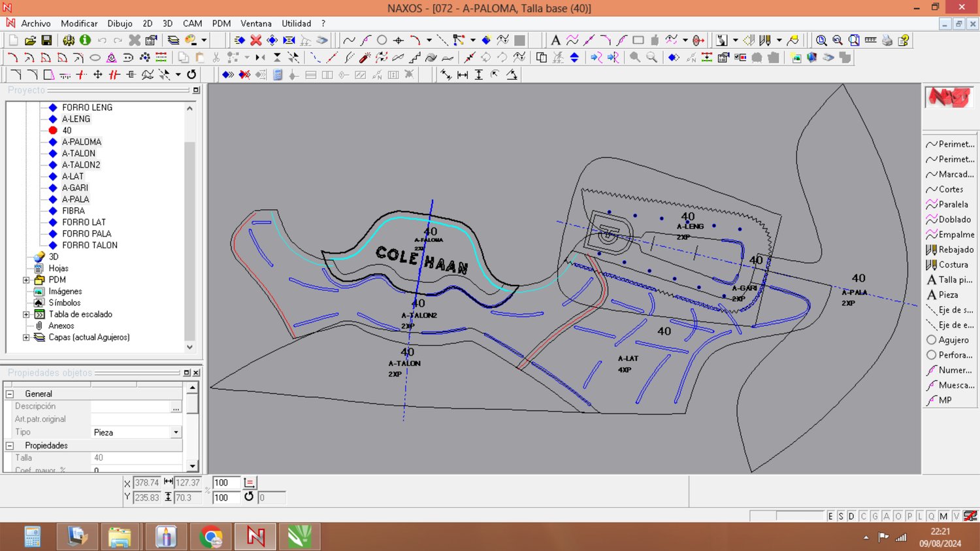Image resolution: width=980 pixels, height=551 pixels.
Task: Open the Archivo menu
Action: 36,24
